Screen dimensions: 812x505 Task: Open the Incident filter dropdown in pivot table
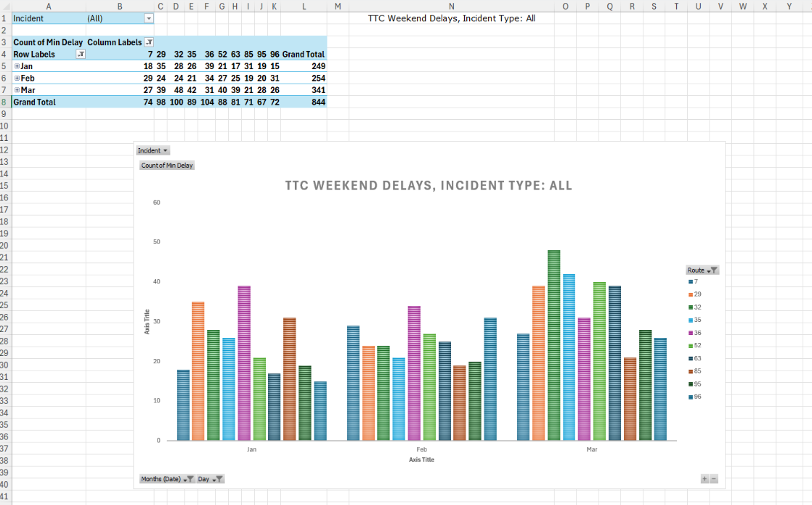[149, 18]
